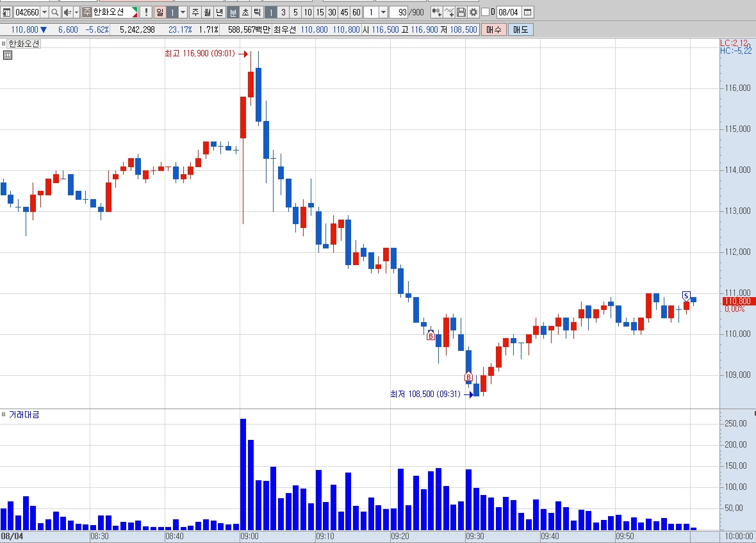Expand the custom interval dropdown arrow
This screenshot has height=543, width=756.
383,12
